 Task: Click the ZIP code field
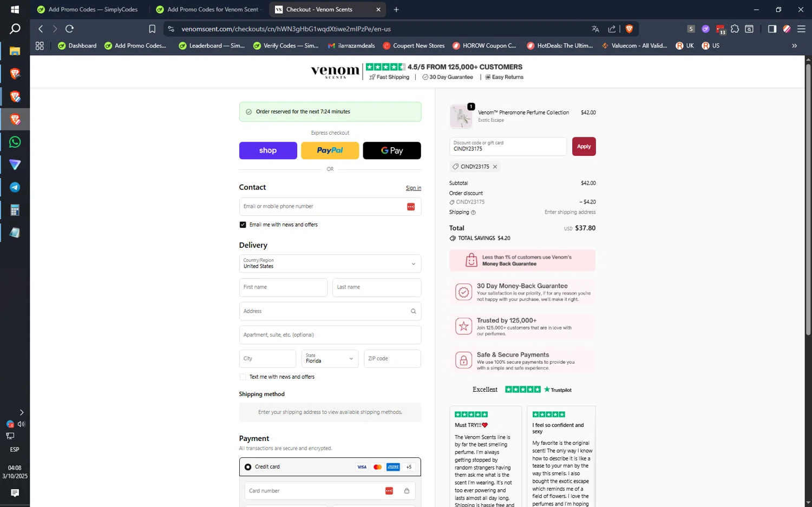392,359
